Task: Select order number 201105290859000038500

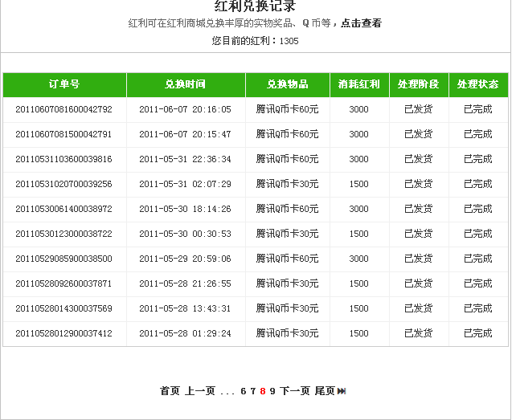Action: pos(64,259)
